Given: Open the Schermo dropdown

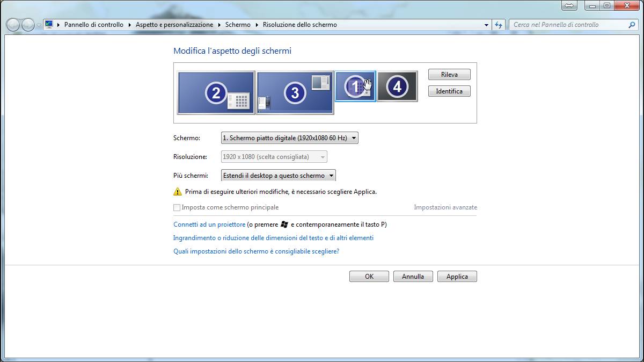Looking at the screenshot, I should click(x=290, y=138).
